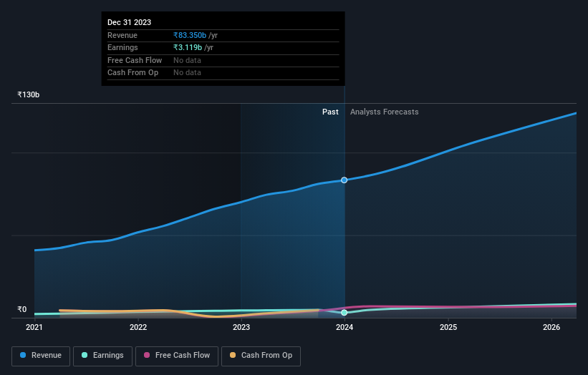
Task: Click the Analysts Forecasts label
Action: pos(385,112)
